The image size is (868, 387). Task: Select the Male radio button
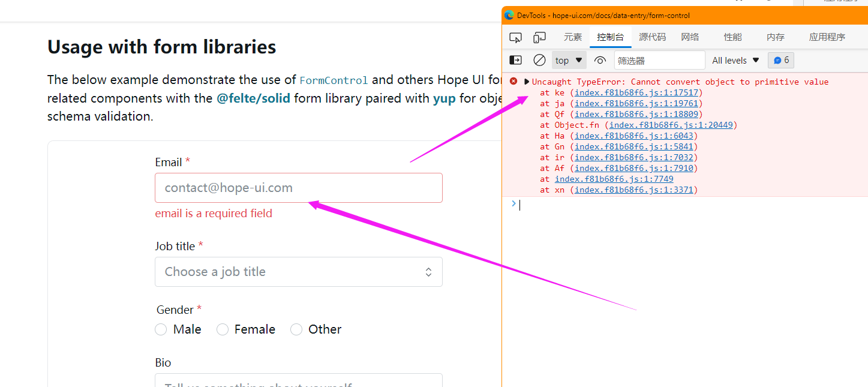pyautogui.click(x=161, y=329)
